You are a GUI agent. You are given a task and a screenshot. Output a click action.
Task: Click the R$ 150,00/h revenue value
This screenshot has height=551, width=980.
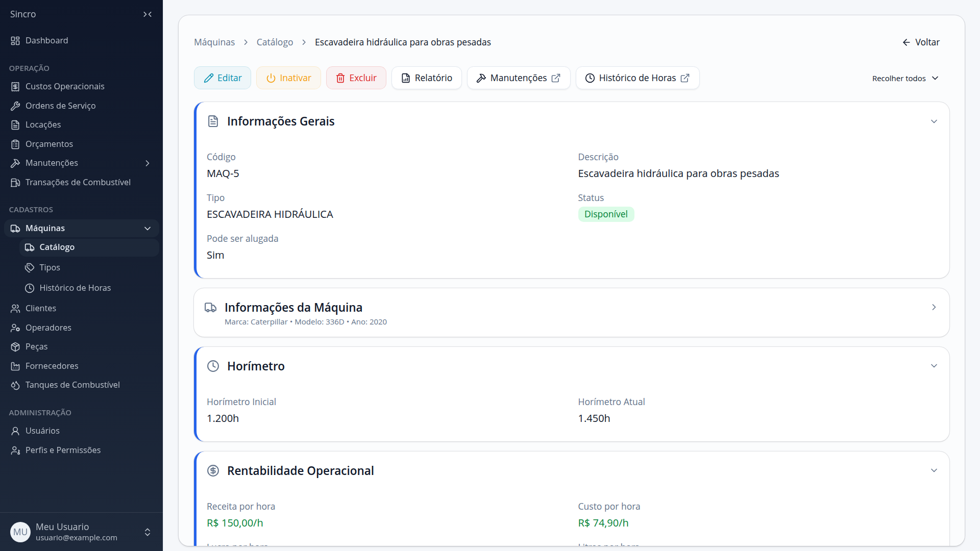[x=235, y=523]
